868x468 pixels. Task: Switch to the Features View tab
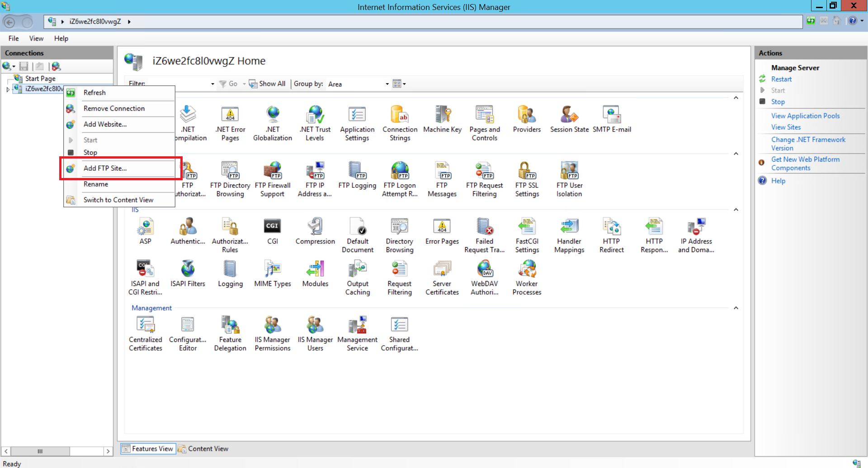(148, 449)
